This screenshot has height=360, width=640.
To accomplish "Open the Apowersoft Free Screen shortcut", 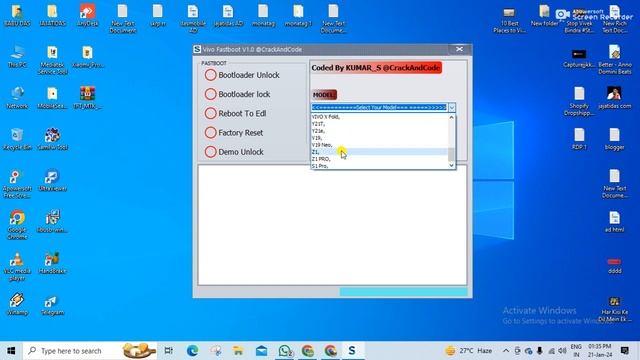I will [17, 184].
